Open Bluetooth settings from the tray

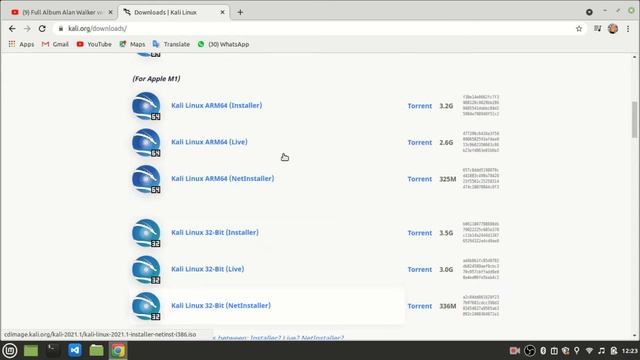point(543,351)
